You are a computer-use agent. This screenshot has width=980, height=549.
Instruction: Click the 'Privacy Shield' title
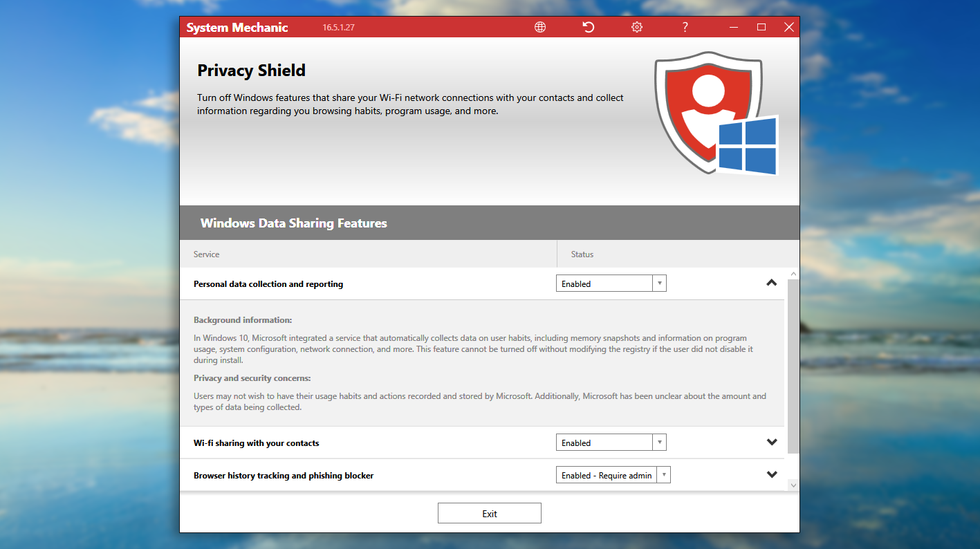pos(251,71)
